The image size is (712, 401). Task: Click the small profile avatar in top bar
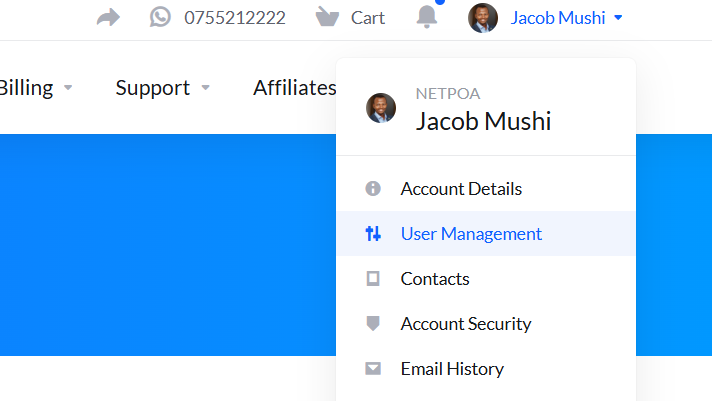point(483,18)
